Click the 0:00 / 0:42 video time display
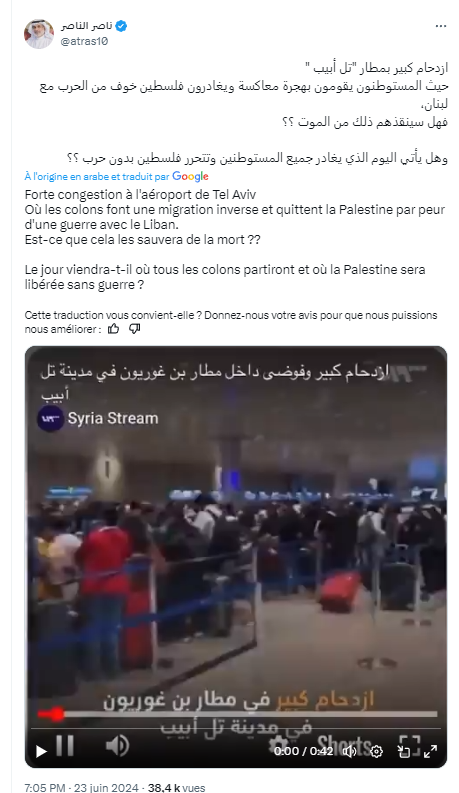Screen dimensions: 459x793 pyautogui.click(x=303, y=751)
